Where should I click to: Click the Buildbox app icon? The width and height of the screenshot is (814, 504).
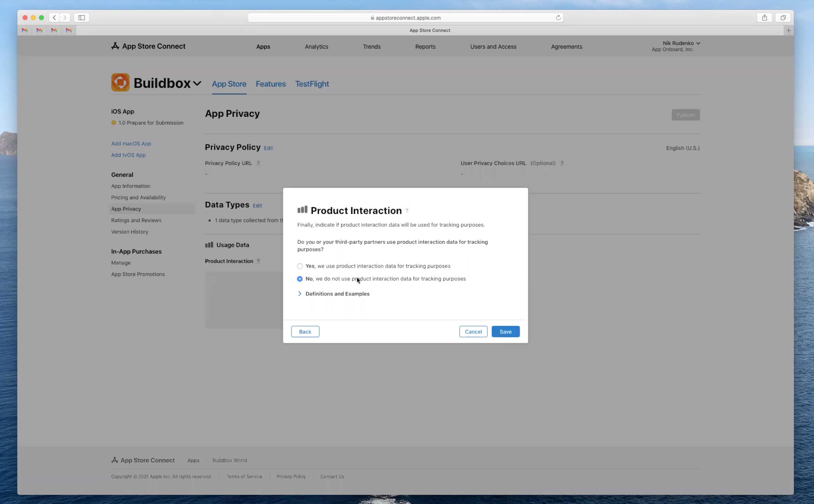(x=120, y=82)
